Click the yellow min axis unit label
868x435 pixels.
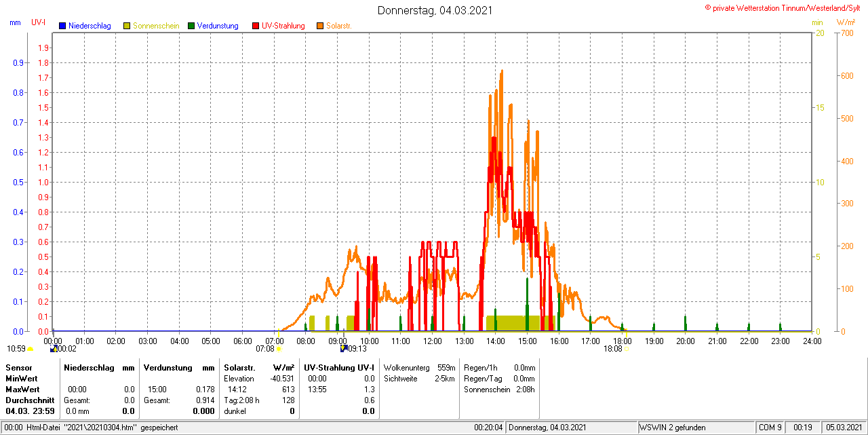[817, 22]
